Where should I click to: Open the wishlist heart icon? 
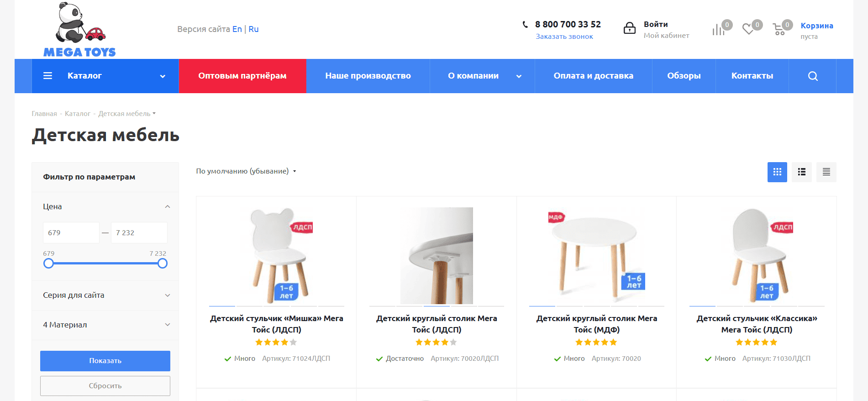click(748, 29)
